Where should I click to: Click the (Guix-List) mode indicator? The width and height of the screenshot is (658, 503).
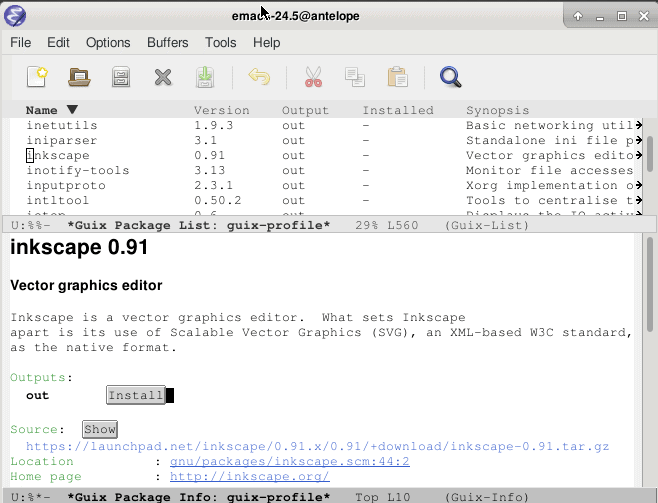pos(487,225)
